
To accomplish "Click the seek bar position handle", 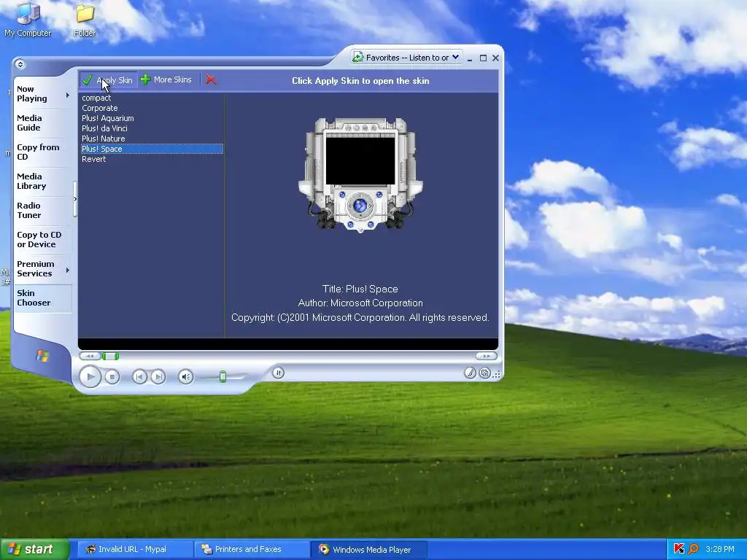I will [x=110, y=356].
